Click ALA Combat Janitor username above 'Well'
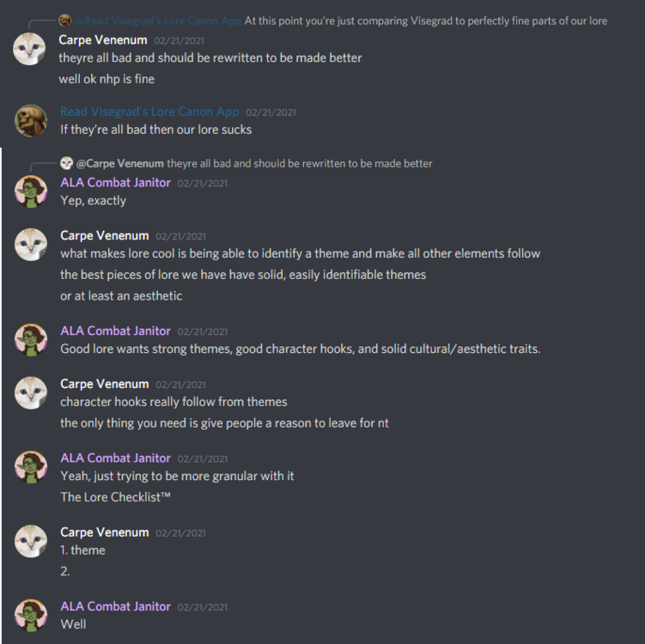The image size is (645, 644). [x=116, y=606]
